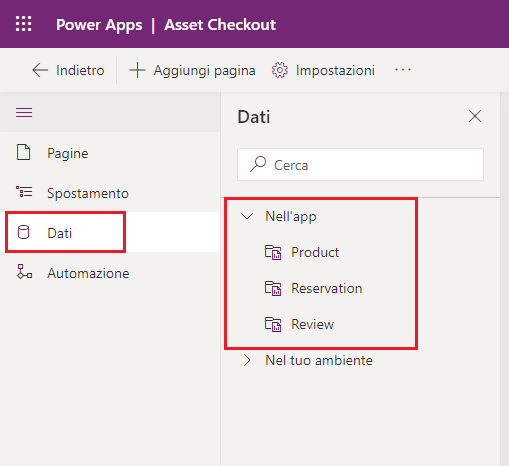
Task: Click the Review table icon
Action: [x=273, y=324]
